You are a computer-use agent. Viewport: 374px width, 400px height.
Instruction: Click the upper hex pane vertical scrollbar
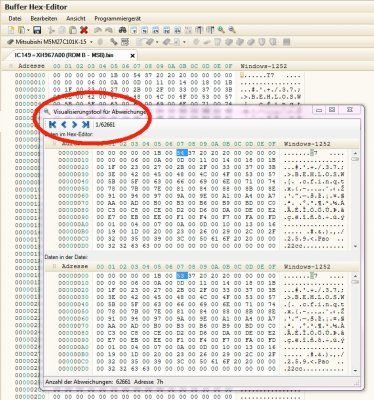(355, 199)
